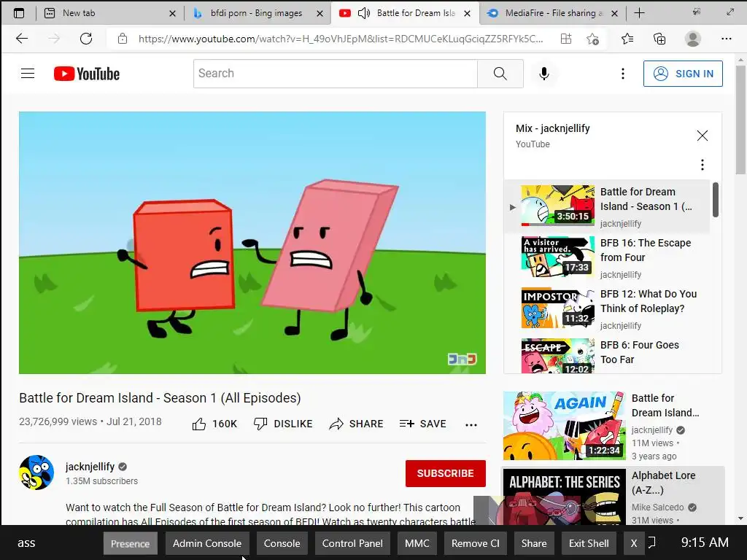Screen dimensions: 747x560
Task: Like the video with thumbs up
Action: 214,424
